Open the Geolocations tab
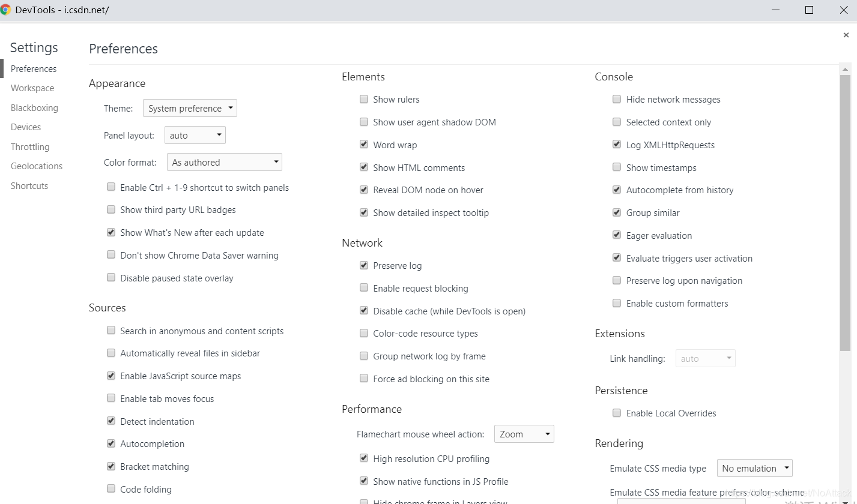Viewport: 857px width, 504px height. [x=37, y=166]
